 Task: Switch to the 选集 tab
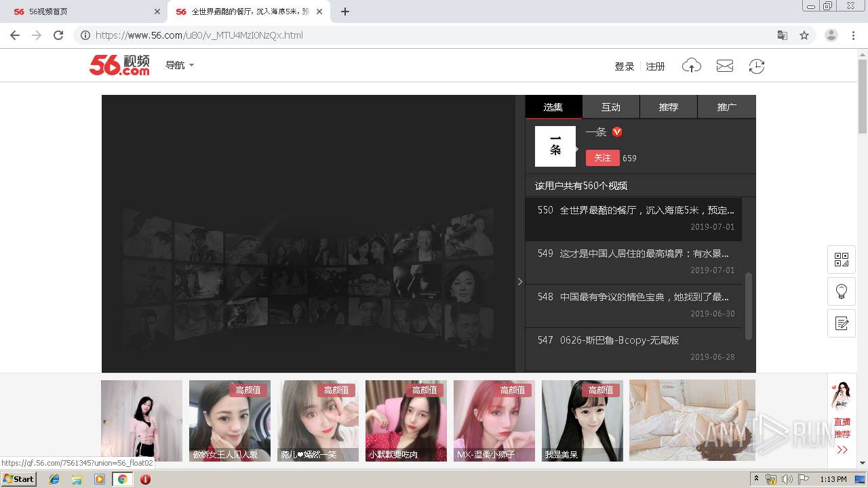553,107
